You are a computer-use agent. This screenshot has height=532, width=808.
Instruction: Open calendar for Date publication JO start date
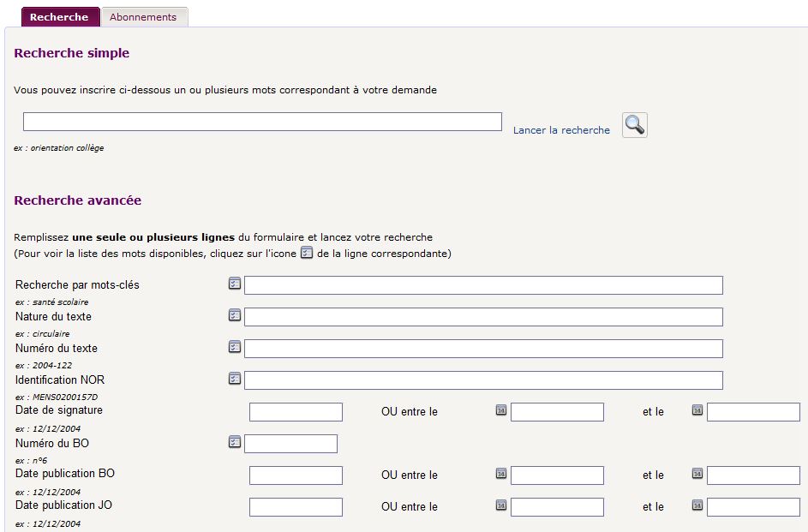[x=501, y=505]
